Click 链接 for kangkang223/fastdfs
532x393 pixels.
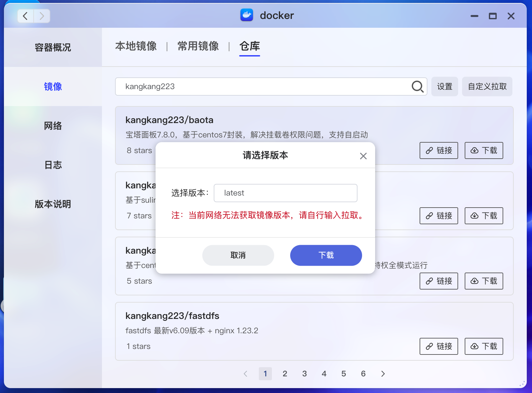tap(439, 346)
